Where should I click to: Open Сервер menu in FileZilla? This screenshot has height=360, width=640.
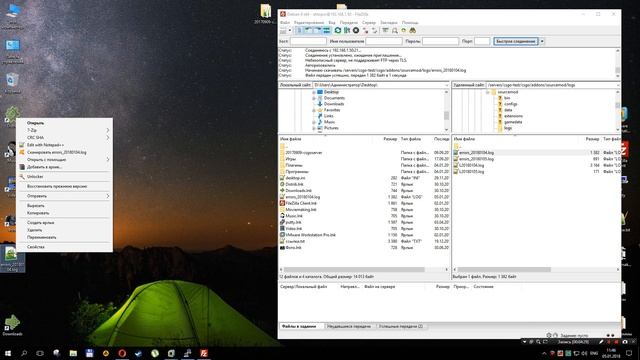[x=369, y=22]
